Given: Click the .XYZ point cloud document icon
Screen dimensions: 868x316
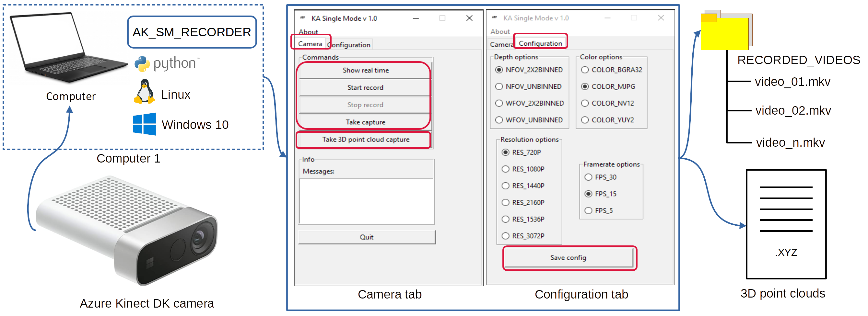Looking at the screenshot, I should [786, 224].
